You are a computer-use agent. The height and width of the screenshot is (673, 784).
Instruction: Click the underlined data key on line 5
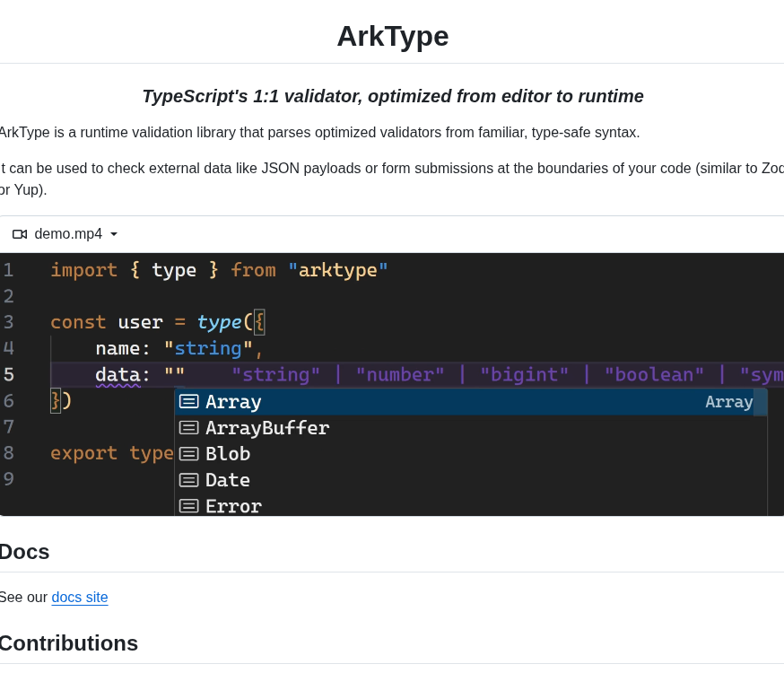point(118,375)
